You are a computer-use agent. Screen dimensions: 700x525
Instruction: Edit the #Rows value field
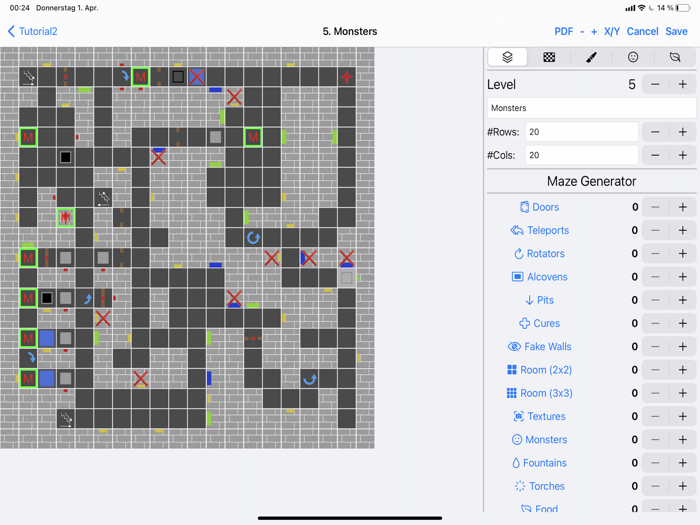click(581, 132)
